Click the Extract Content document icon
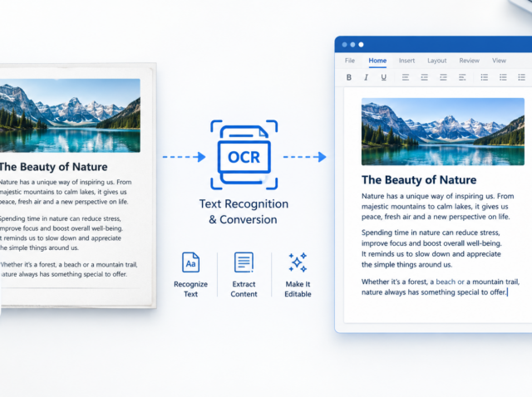Image resolution: width=532 pixels, height=397 pixels. (244, 262)
